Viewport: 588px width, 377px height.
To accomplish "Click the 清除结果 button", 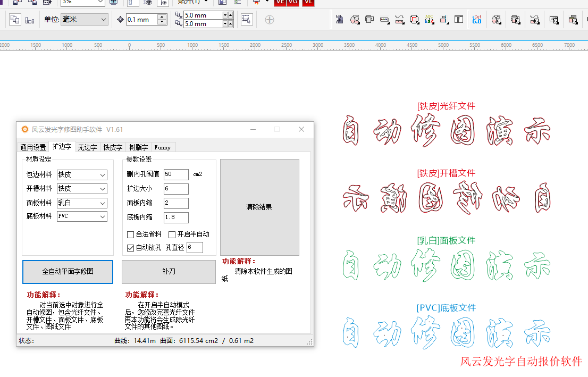I will tap(259, 207).
